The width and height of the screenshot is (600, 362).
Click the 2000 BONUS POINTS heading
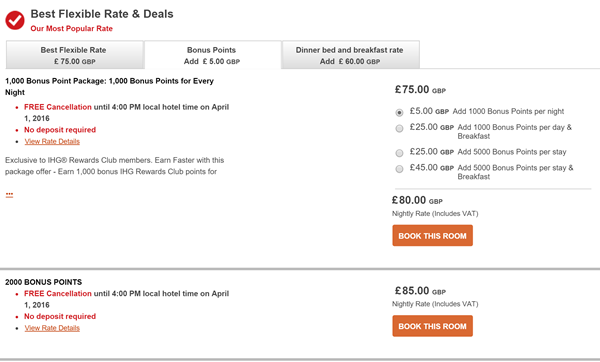44,282
